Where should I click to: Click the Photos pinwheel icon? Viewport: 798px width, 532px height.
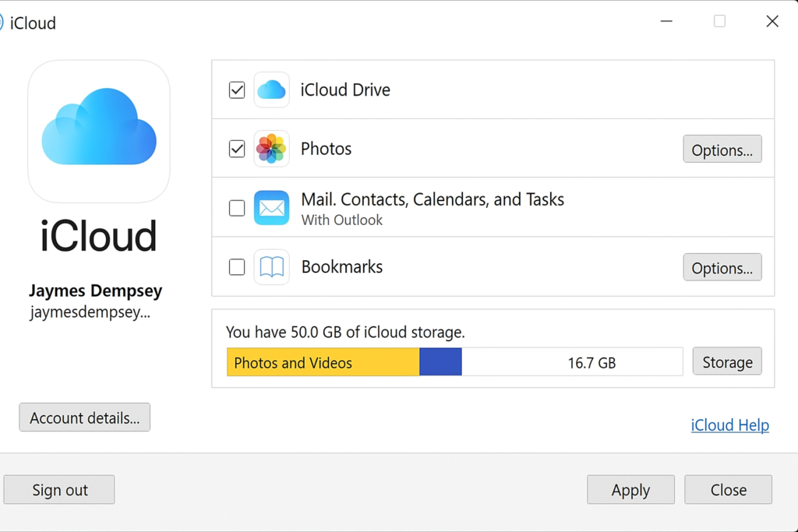271,149
